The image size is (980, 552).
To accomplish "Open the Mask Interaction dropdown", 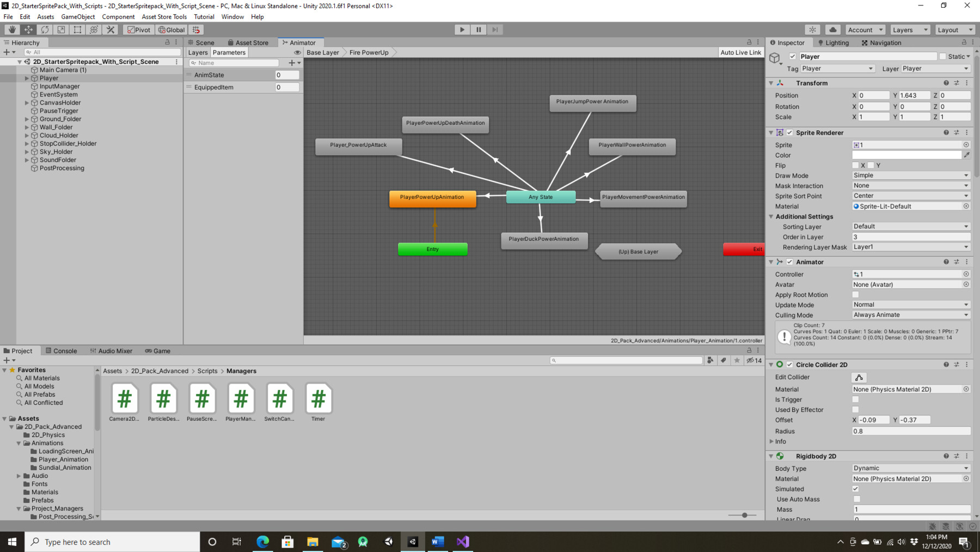I will (911, 186).
